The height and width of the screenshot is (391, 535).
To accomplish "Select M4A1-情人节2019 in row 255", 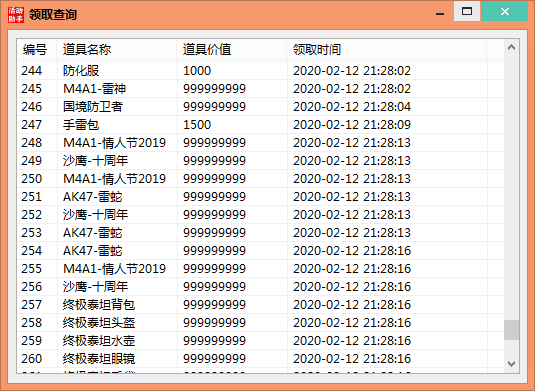I will [x=114, y=269].
